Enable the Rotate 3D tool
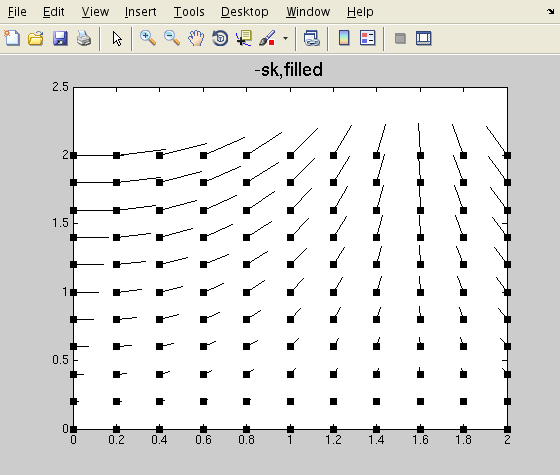Image resolution: width=560 pixels, height=475 pixels. tap(220, 38)
